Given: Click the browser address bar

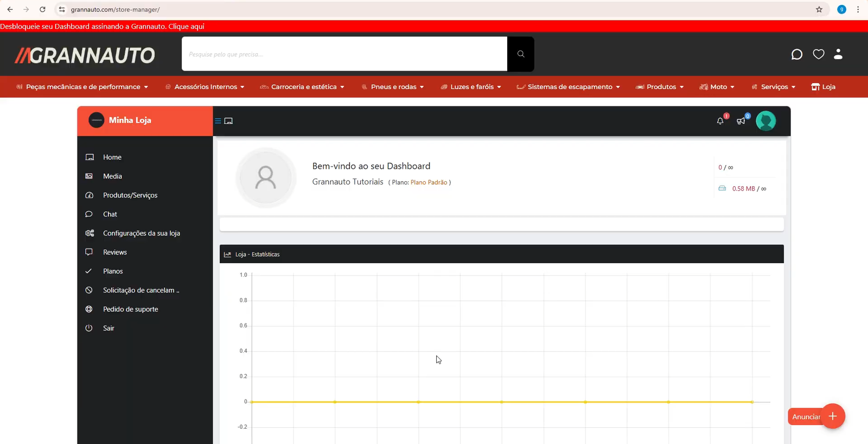Looking at the screenshot, I should click(x=434, y=9).
